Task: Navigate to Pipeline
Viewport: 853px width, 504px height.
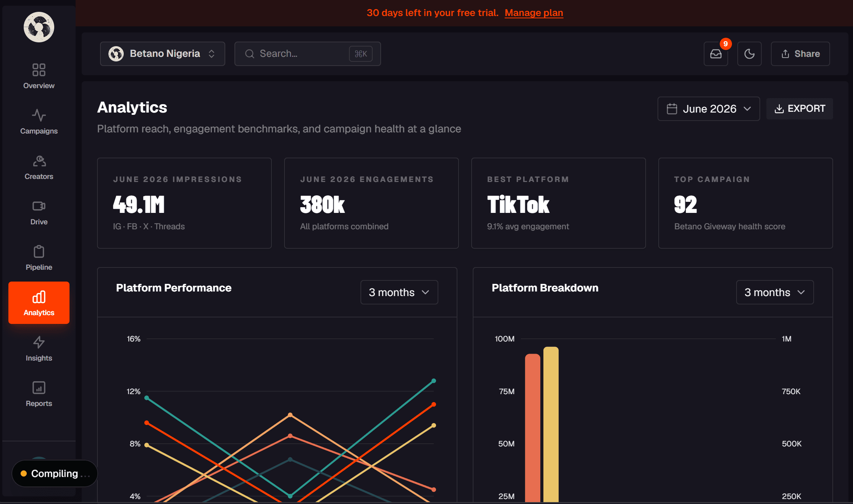Action: 39,258
